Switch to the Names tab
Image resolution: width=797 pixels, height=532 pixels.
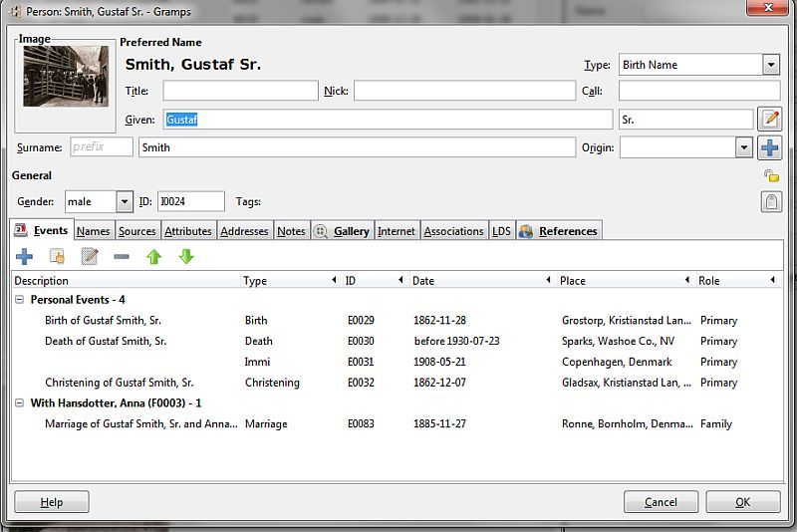(94, 231)
